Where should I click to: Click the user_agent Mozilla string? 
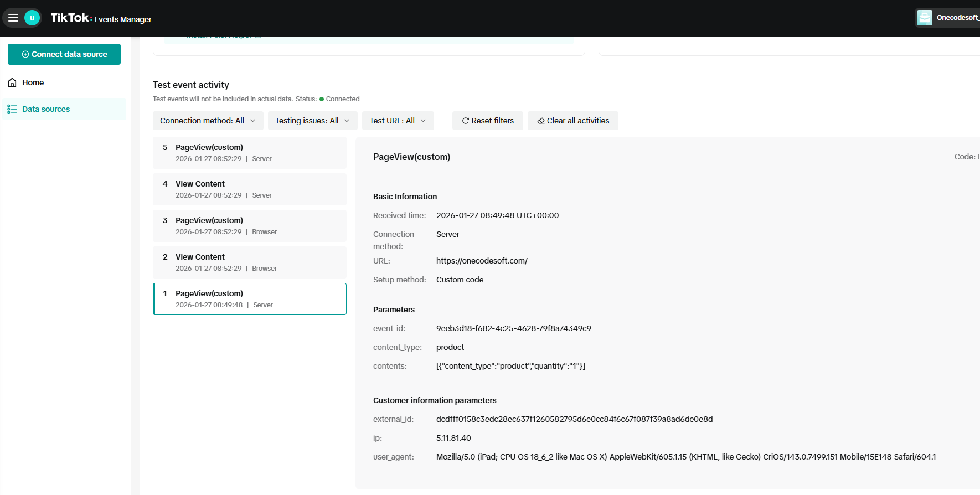tap(686, 457)
